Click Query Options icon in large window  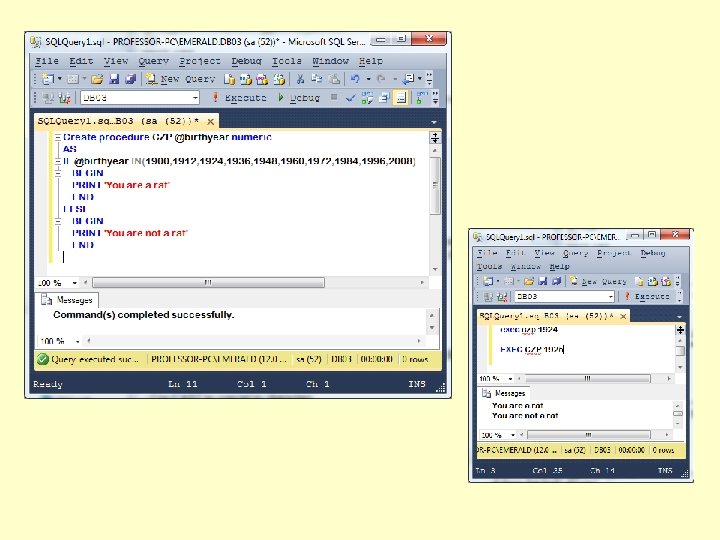[384, 97]
